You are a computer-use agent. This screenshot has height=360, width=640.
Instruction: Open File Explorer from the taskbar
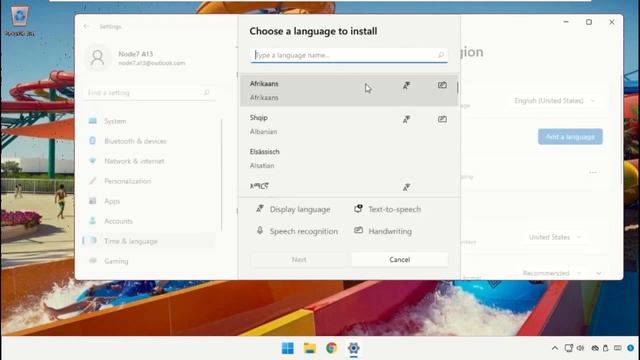(x=310, y=348)
